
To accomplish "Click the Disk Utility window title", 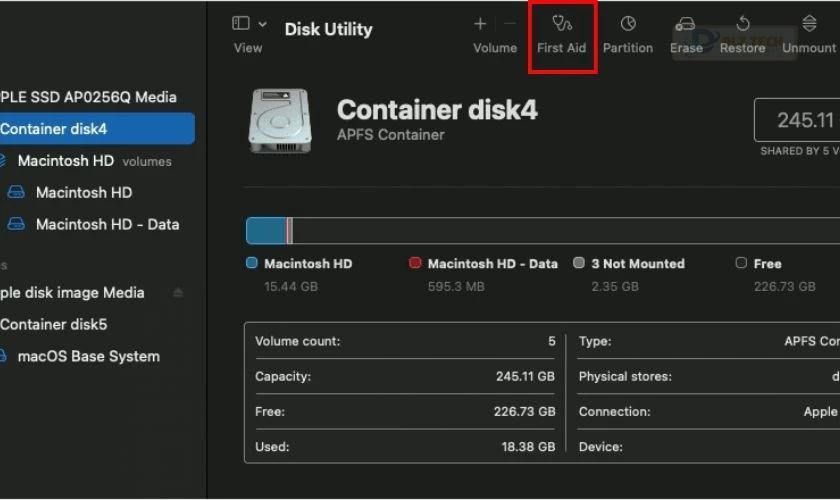I will click(328, 29).
